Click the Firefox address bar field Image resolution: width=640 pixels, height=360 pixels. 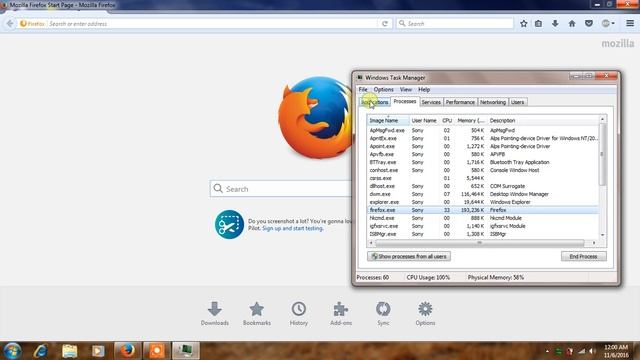pyautogui.click(x=212, y=24)
